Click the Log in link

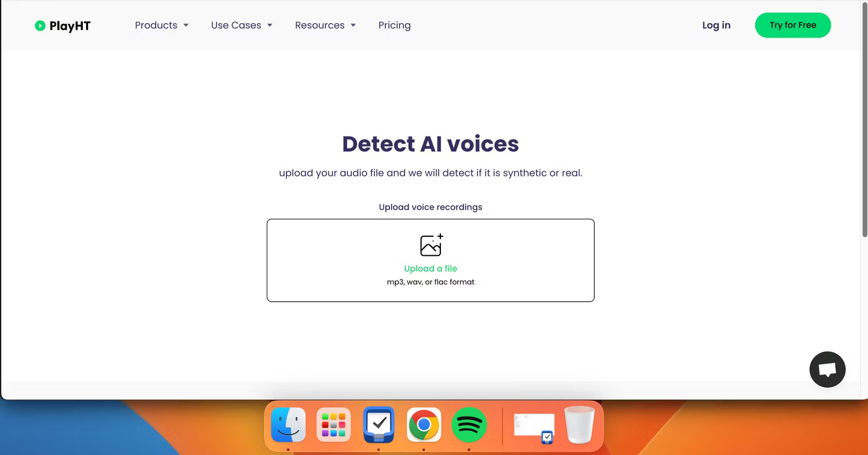[x=716, y=25]
